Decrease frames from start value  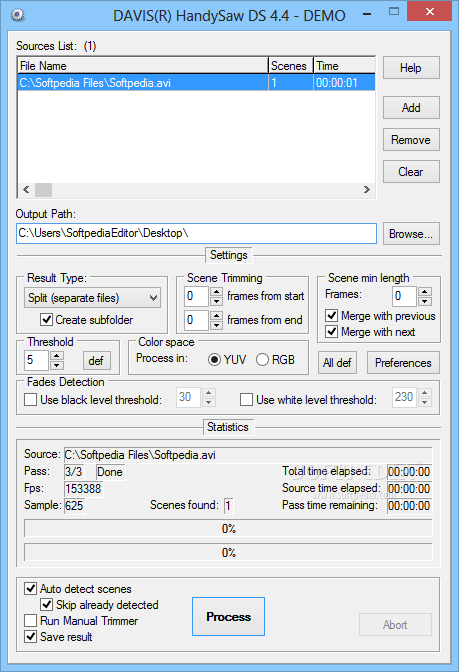pyautogui.click(x=216, y=301)
